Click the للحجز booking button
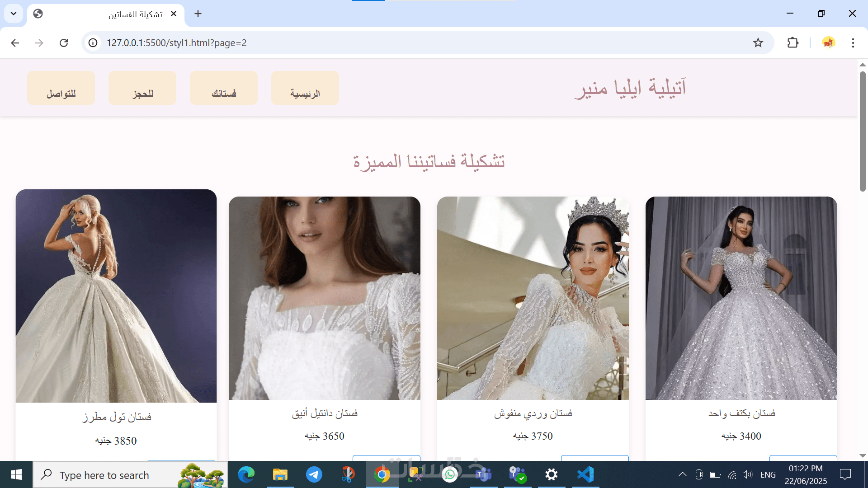The width and height of the screenshot is (868, 488). pyautogui.click(x=142, y=88)
